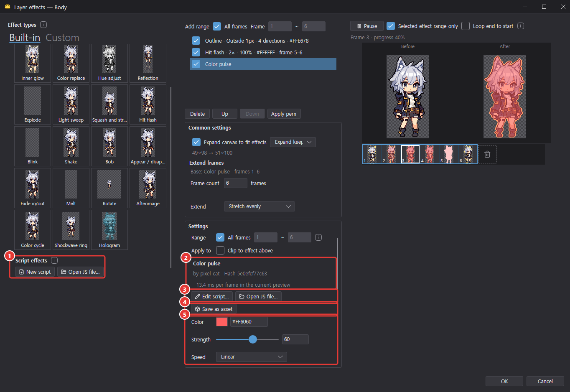
Task: Open the Expand keep dropdown
Action: click(x=293, y=142)
